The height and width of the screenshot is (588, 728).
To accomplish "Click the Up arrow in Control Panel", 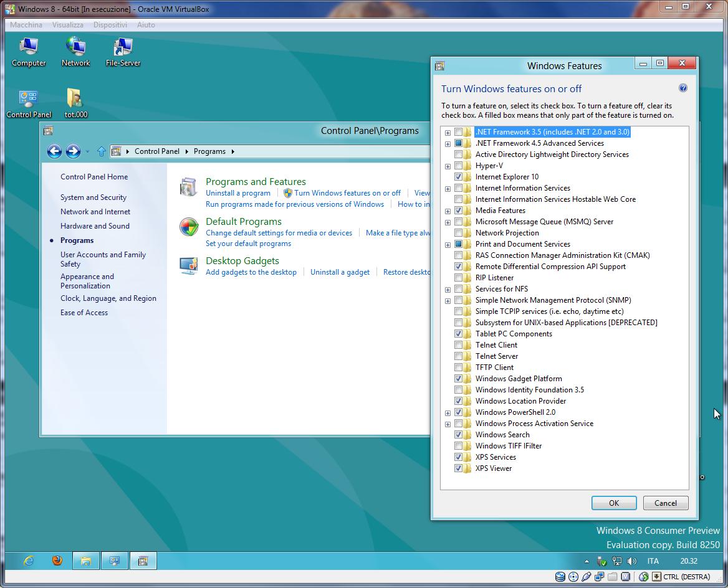I will point(101,151).
